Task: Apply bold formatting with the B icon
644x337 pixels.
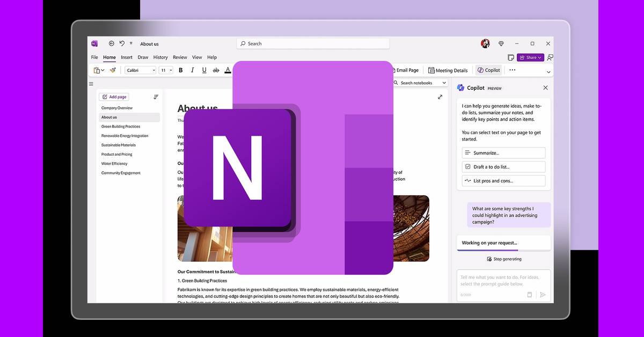Action: 180,70
